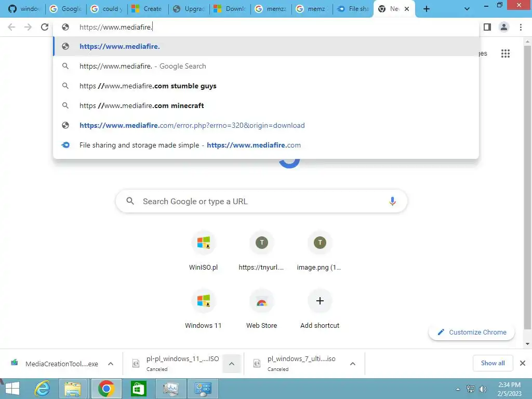Reload the current page
The height and width of the screenshot is (399, 532).
point(45,27)
